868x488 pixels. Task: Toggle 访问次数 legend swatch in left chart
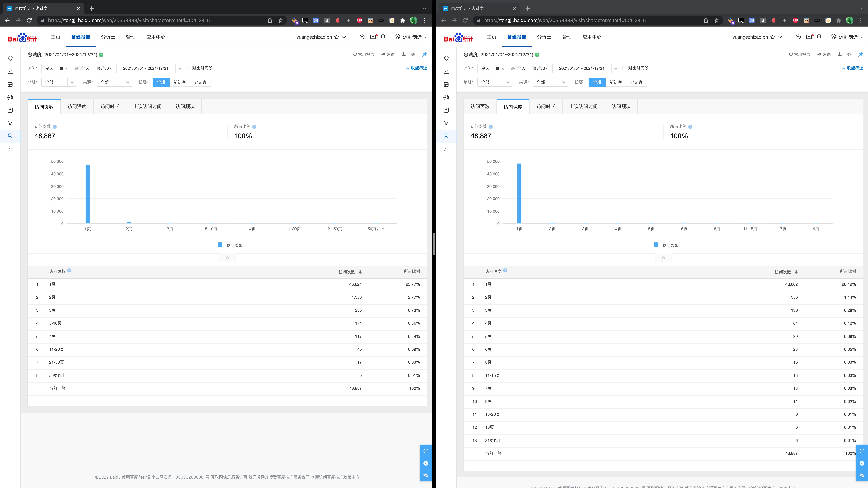(220, 245)
